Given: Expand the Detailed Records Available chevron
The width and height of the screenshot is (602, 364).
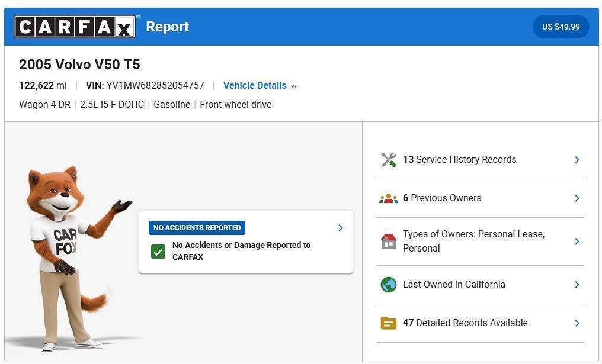Looking at the screenshot, I should 577,323.
